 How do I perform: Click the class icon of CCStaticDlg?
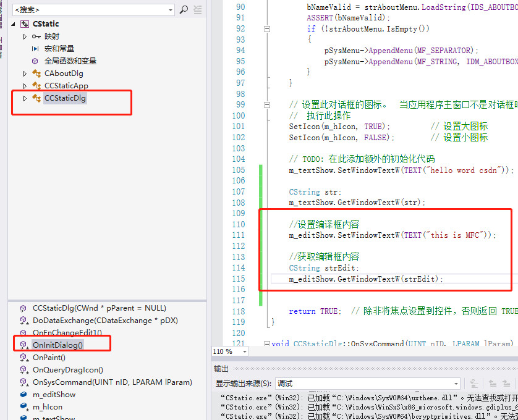tap(36, 98)
